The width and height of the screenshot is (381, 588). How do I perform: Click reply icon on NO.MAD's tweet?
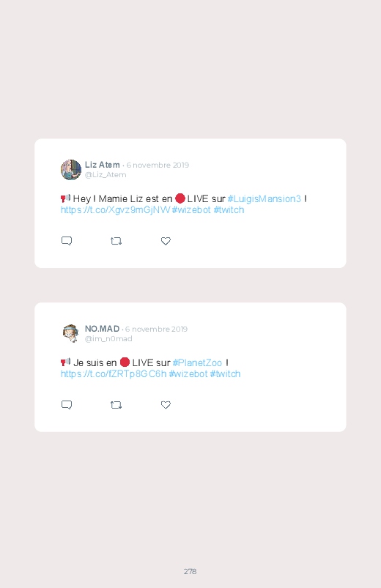67,405
